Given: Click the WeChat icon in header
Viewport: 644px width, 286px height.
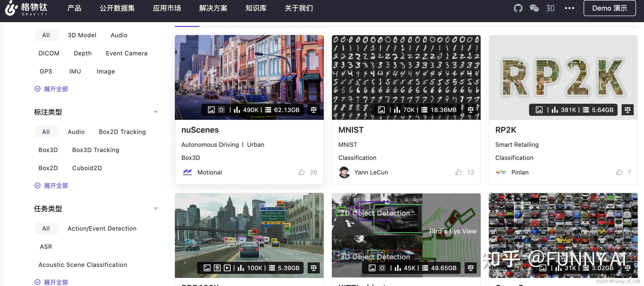Looking at the screenshot, I should click(x=534, y=8).
